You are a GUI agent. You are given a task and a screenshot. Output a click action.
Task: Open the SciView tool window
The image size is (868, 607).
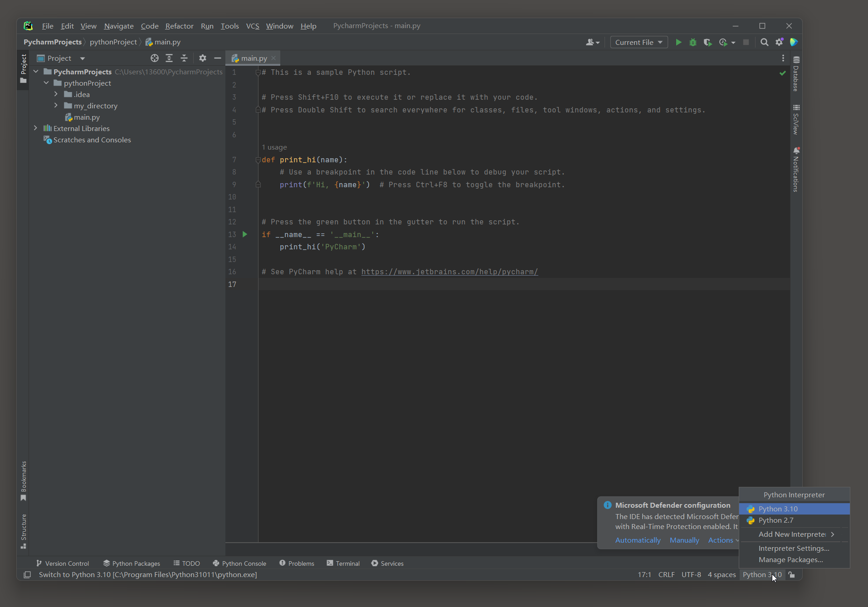796,120
